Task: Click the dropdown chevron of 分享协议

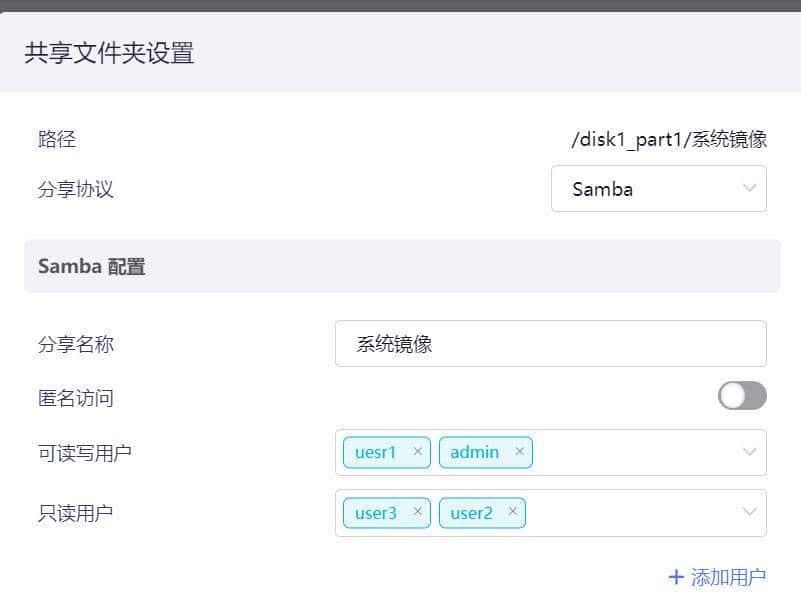Action: [x=749, y=188]
